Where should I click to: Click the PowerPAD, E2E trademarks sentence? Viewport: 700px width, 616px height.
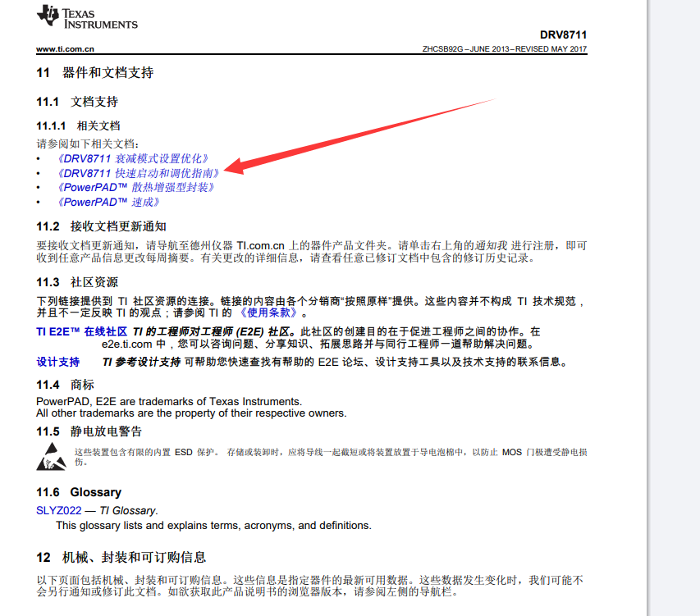(x=169, y=401)
